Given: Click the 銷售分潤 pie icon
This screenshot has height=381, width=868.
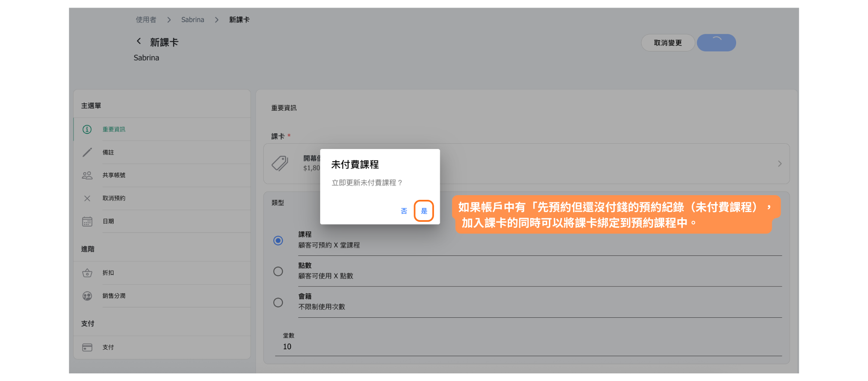Looking at the screenshot, I should 87,296.
